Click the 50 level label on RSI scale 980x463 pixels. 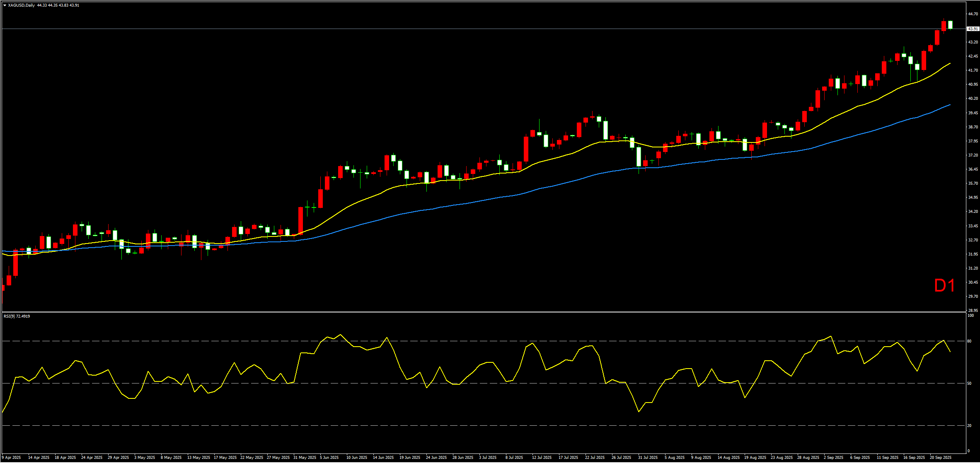[x=969, y=383]
